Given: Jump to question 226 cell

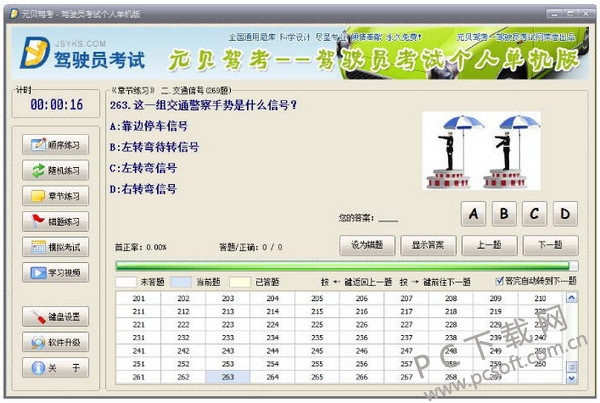Looking at the screenshot, I should point(362,325).
